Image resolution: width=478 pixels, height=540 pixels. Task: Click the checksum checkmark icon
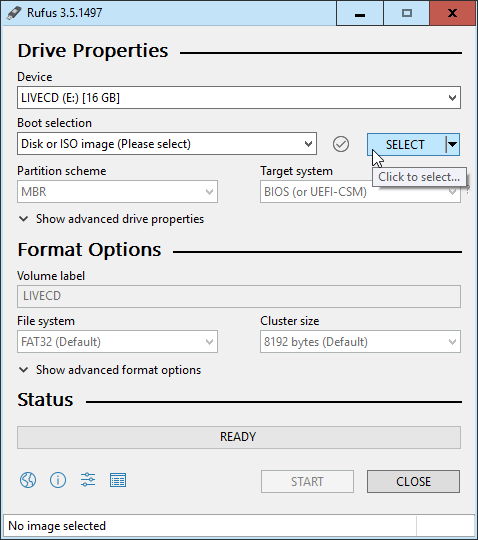click(x=341, y=144)
